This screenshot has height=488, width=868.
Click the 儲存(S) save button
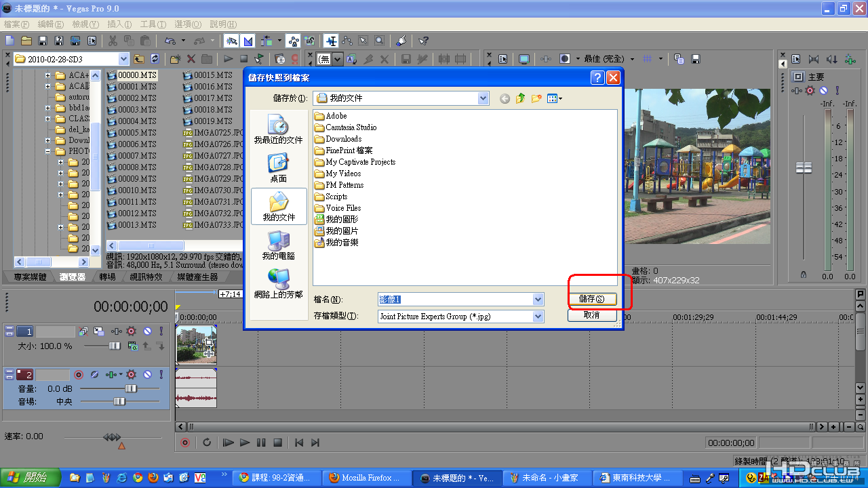point(592,299)
